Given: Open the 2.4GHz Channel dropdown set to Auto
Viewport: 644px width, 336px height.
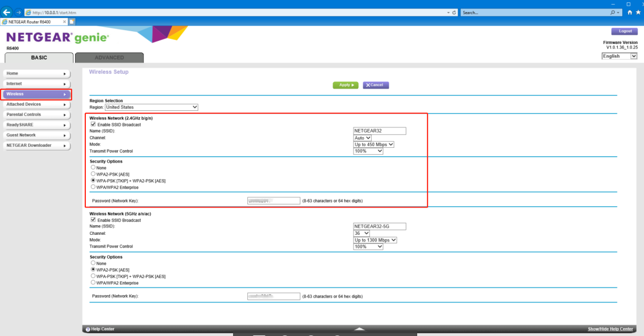Looking at the screenshot, I should (362, 138).
